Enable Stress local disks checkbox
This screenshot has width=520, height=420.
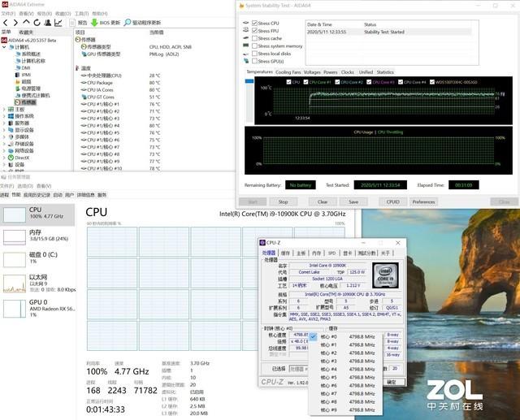(x=254, y=54)
